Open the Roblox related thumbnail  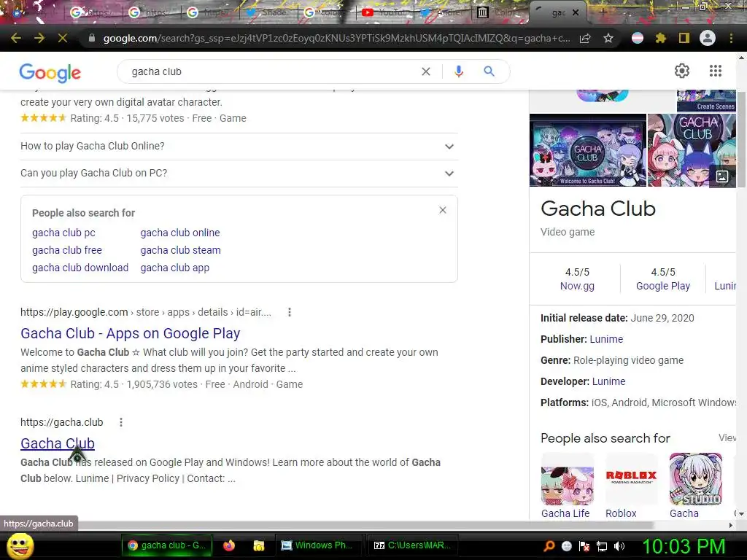pos(632,479)
